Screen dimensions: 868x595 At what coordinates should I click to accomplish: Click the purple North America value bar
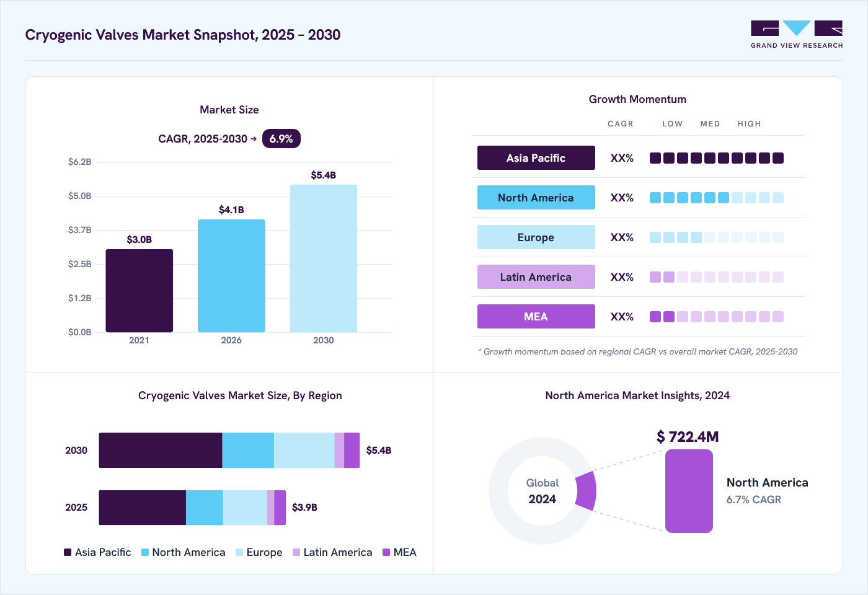click(x=689, y=491)
